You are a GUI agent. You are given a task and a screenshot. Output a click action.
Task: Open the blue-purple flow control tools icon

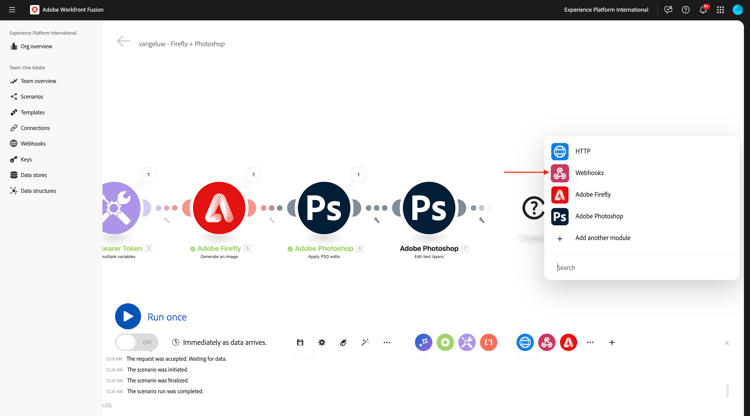pyautogui.click(x=423, y=342)
